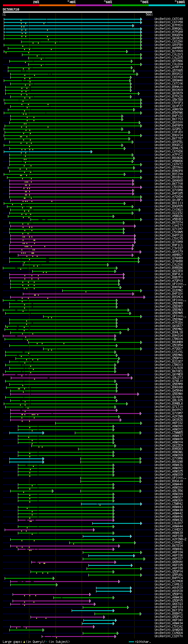Viewport: 188px width, 644px height.
Task: Select label UniRef100_Q2QM17
Action: point(169,129)
